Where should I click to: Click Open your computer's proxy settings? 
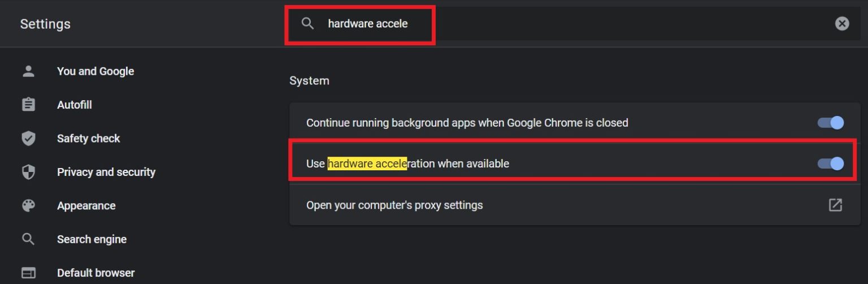(x=394, y=205)
